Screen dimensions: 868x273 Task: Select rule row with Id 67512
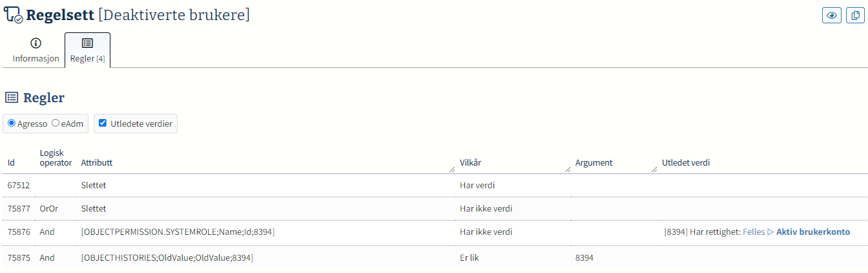tap(434, 185)
